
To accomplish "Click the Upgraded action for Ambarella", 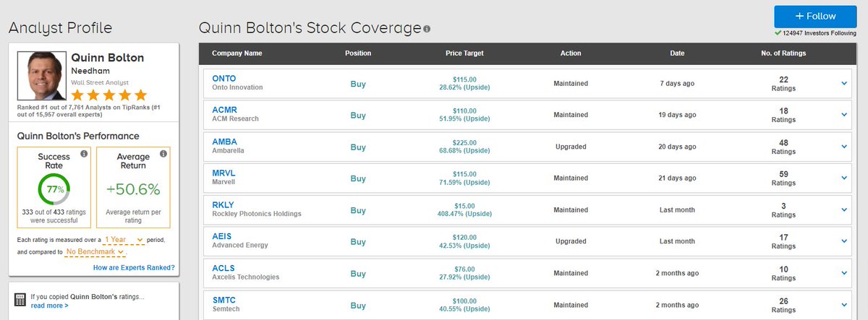I will coord(571,147).
